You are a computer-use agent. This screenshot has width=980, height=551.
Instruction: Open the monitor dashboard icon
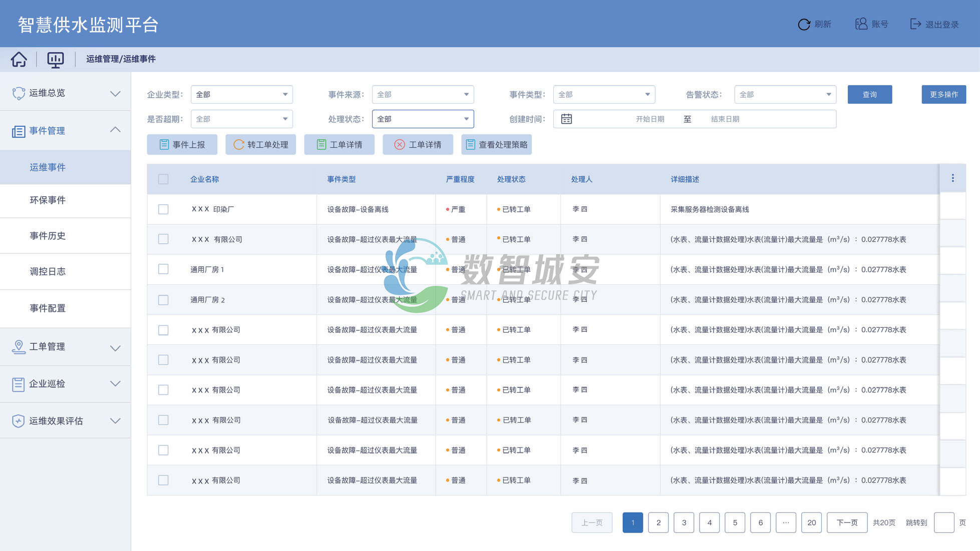pos(55,59)
